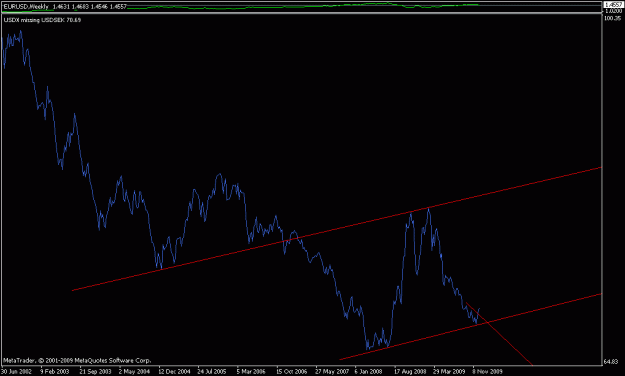The image size is (625, 376).
Task: Click the '2 May 2004' date label
Action: click(134, 372)
